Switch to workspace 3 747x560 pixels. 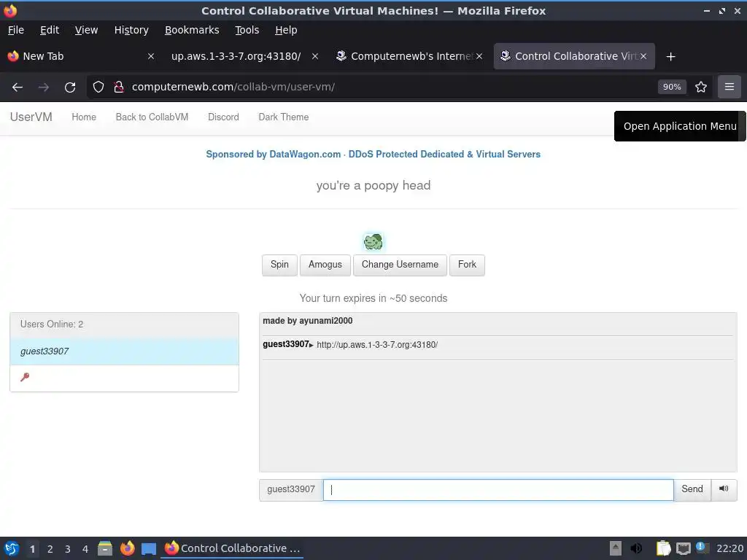(68, 549)
